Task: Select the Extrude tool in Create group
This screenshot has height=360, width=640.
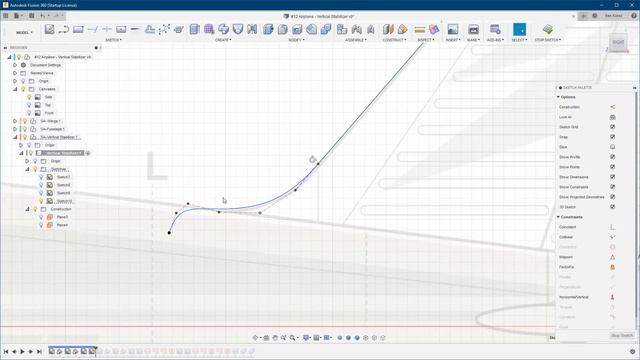Action: pos(194,29)
